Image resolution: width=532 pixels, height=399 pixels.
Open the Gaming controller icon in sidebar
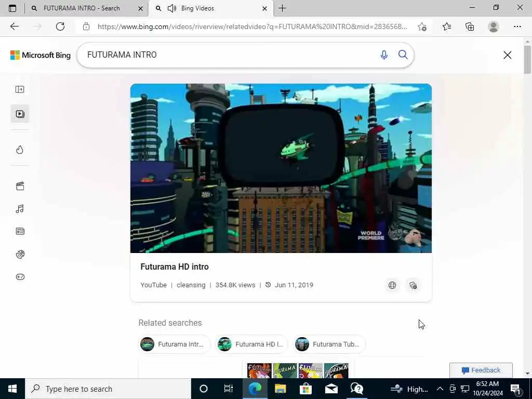(x=20, y=277)
